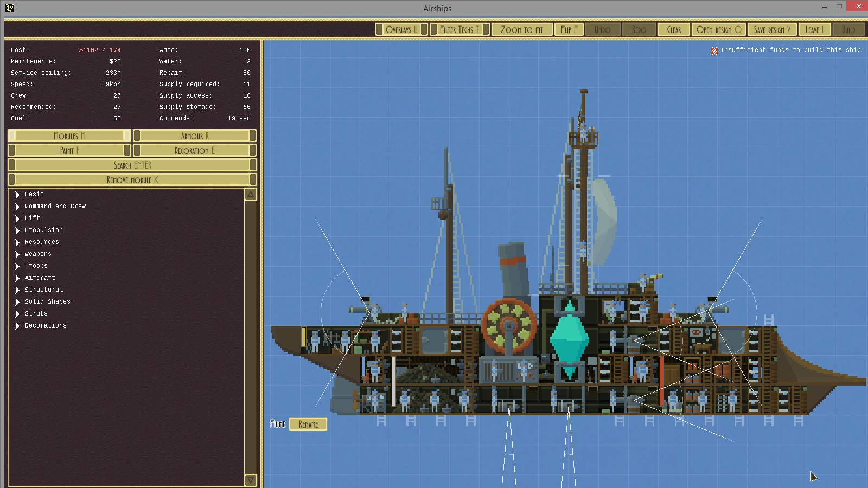Rename the ship Fiume
Image resolution: width=868 pixels, height=488 pixels.
point(308,424)
